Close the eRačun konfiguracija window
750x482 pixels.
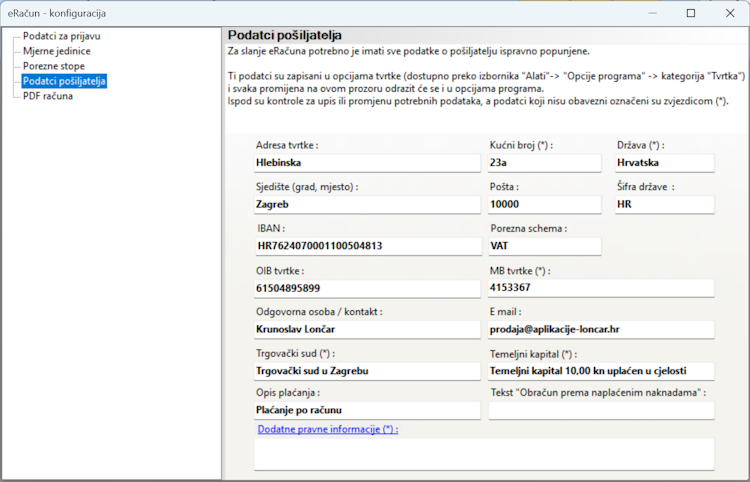coord(727,14)
